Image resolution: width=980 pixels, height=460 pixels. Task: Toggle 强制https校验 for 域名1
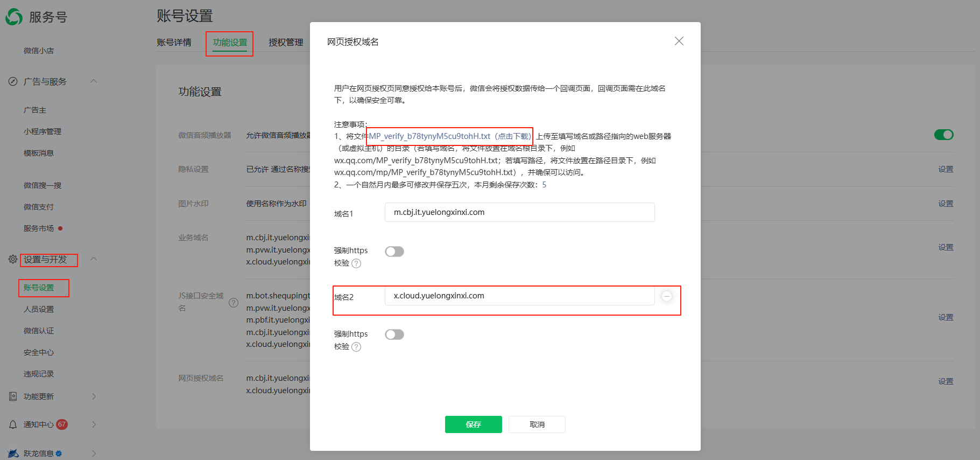point(394,252)
